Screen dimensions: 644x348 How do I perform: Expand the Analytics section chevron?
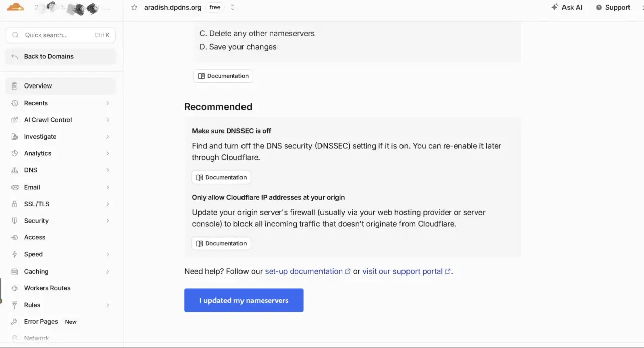click(108, 153)
